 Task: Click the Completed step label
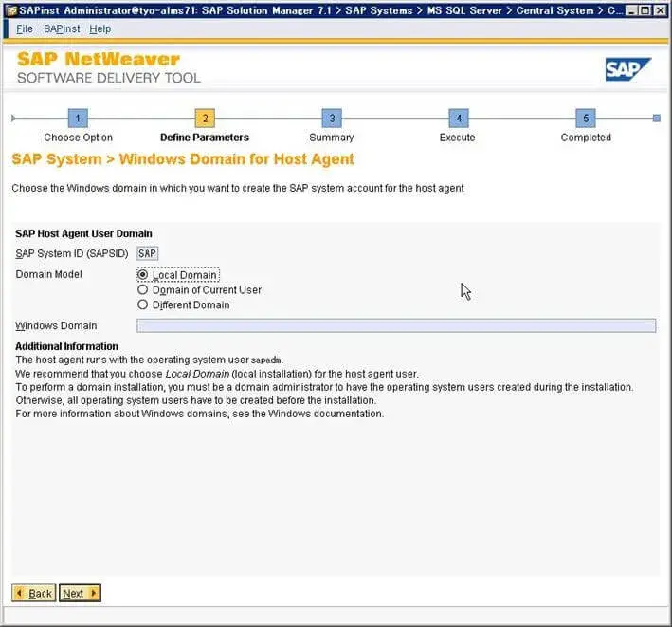(x=586, y=138)
